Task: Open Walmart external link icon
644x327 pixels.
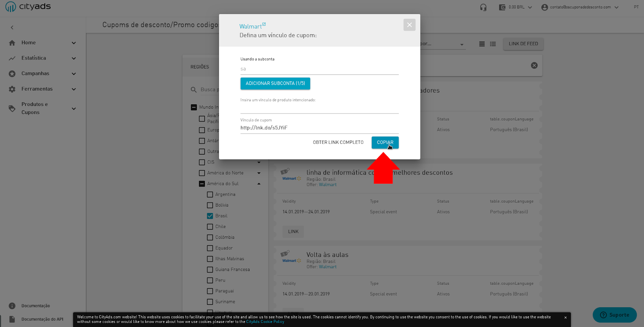Action: tap(264, 24)
